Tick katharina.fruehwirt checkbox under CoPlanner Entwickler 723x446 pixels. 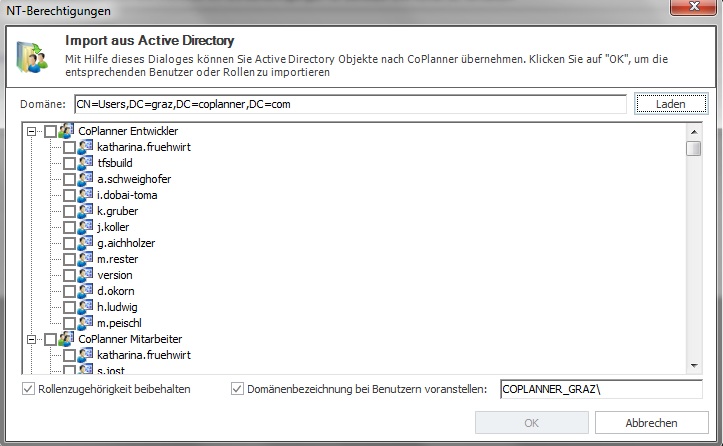coord(69,148)
